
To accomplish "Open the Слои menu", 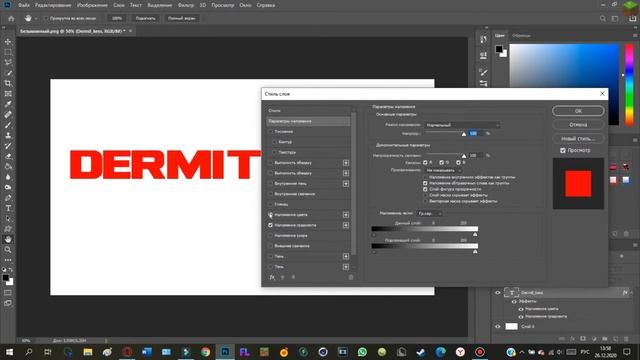I will pyautogui.click(x=119, y=5).
